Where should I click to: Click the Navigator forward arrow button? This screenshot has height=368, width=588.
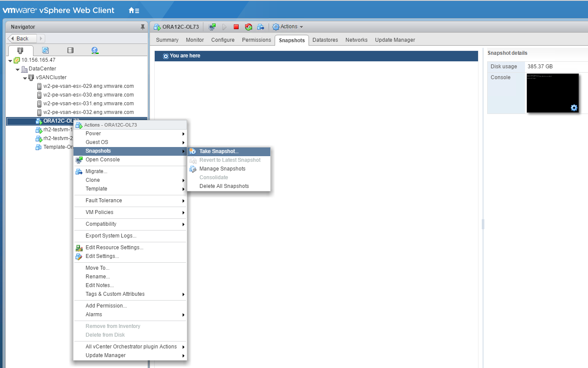42,39
